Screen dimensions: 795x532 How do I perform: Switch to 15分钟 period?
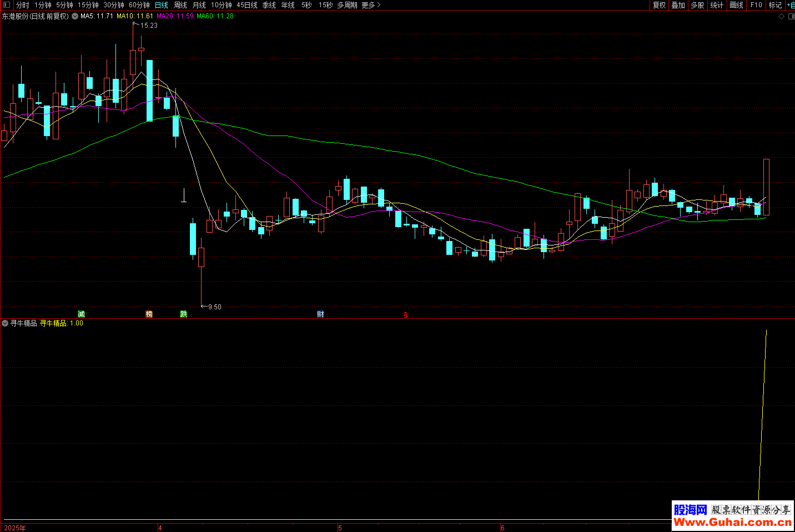coord(88,5)
